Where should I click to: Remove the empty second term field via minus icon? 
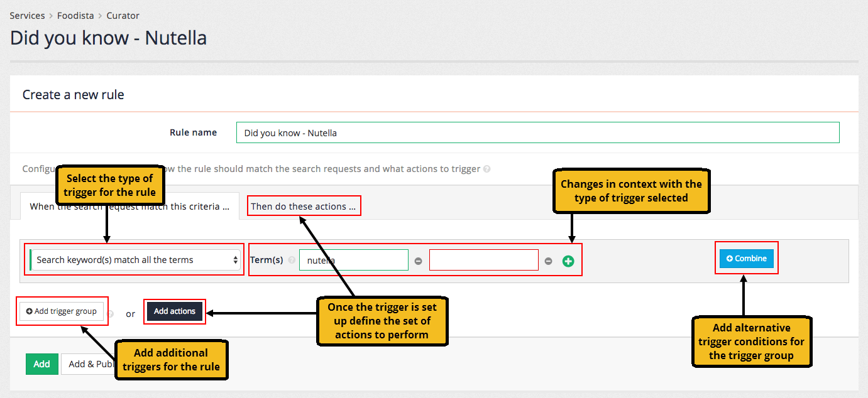tap(548, 261)
